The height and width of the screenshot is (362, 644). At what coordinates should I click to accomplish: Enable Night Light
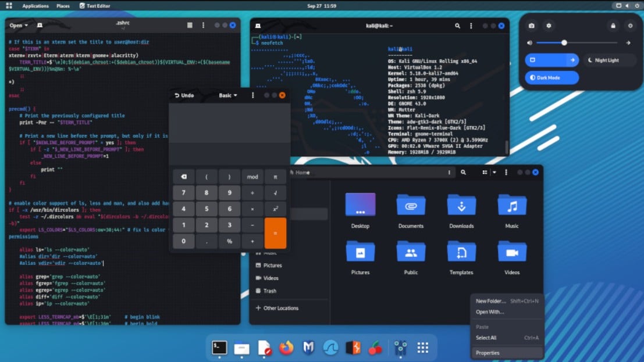pos(609,60)
